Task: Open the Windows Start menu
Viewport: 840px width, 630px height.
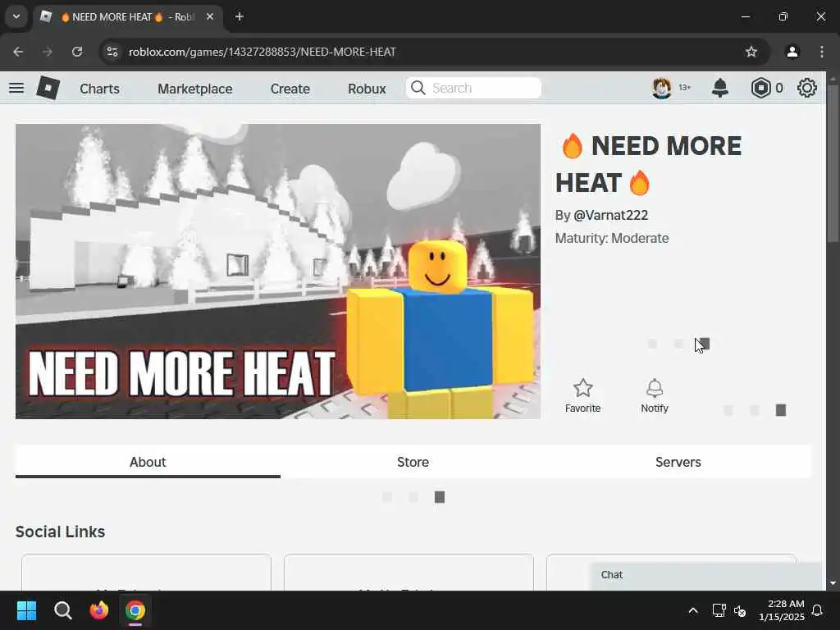Action: click(26, 610)
